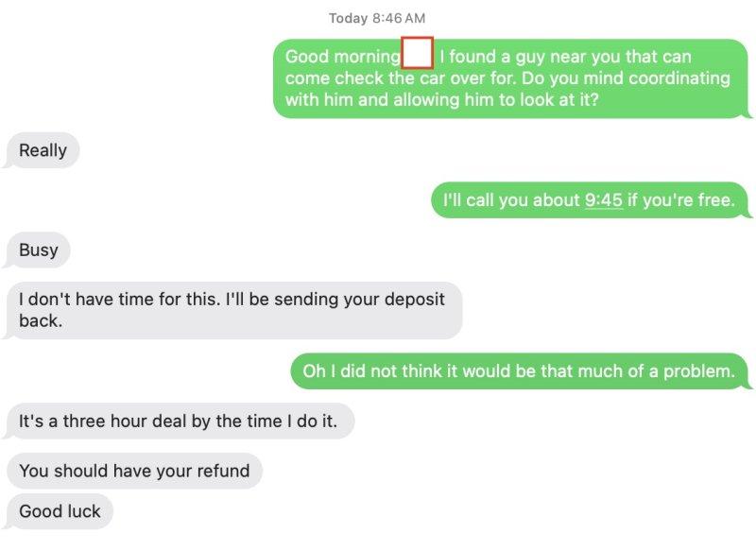
Task: Click the "Good luck" message bubble
Action: (60, 511)
